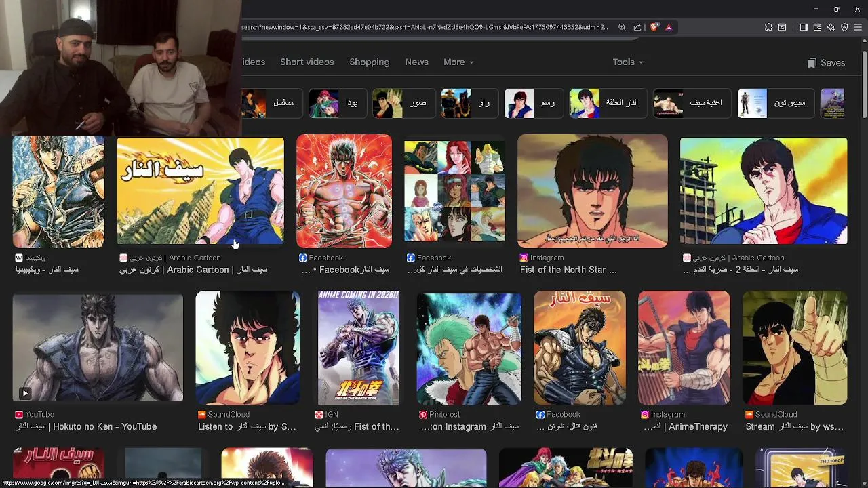868x488 pixels.
Task: Open the yellow 'سيف النار' Arabic Cartoon thumbnail
Action: pos(200,191)
